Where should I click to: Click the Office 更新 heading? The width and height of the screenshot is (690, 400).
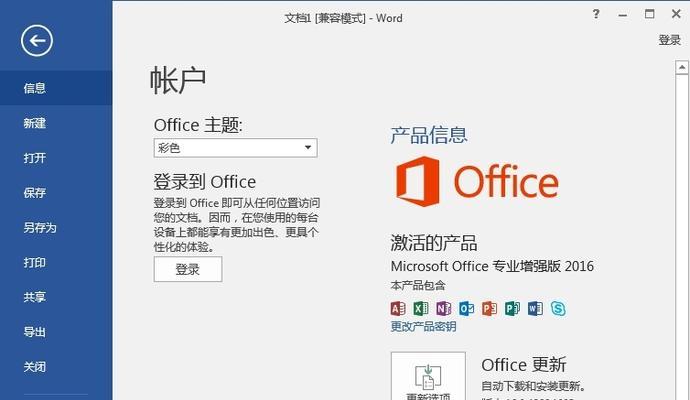(524, 365)
